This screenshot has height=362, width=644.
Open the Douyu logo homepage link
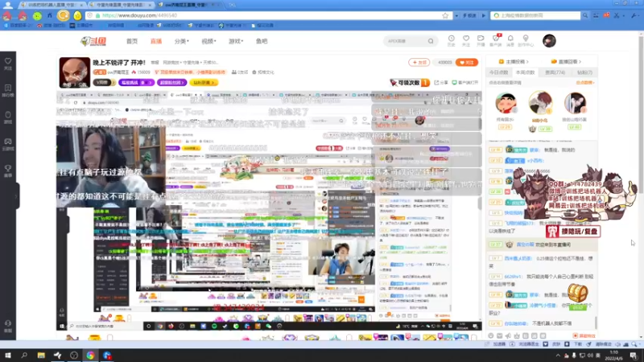93,41
